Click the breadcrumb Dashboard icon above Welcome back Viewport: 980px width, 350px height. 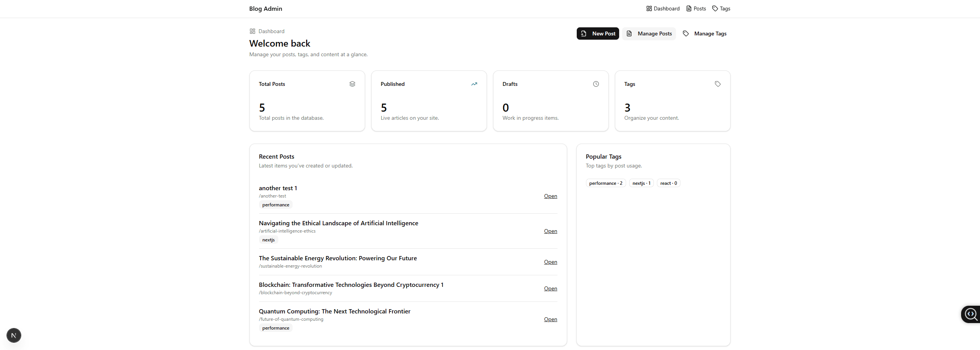(x=253, y=31)
